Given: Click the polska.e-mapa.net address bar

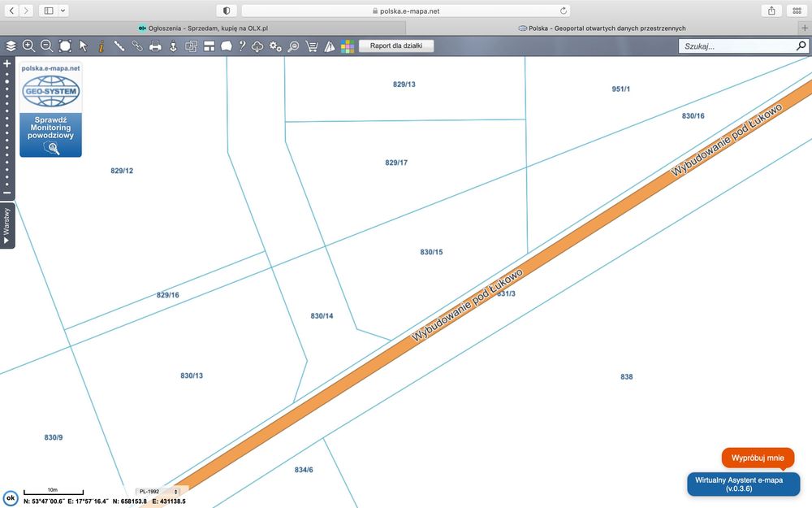Looking at the screenshot, I should tap(406, 11).
